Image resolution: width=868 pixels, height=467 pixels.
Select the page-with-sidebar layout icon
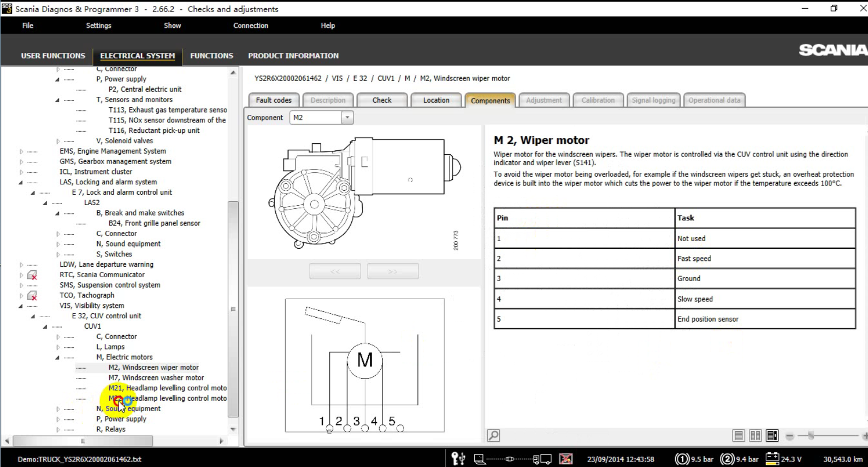pos(772,435)
